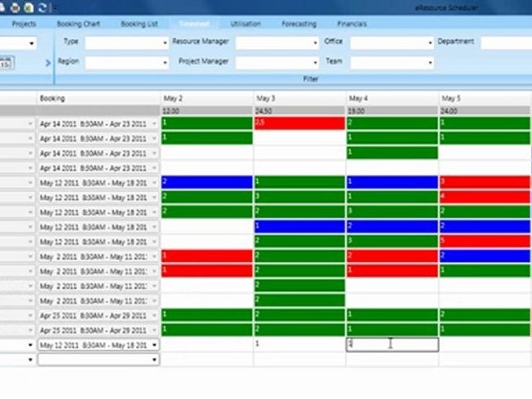Viewport: 532px width, 399px height.
Task: Open the Financials tab
Action: (x=352, y=24)
